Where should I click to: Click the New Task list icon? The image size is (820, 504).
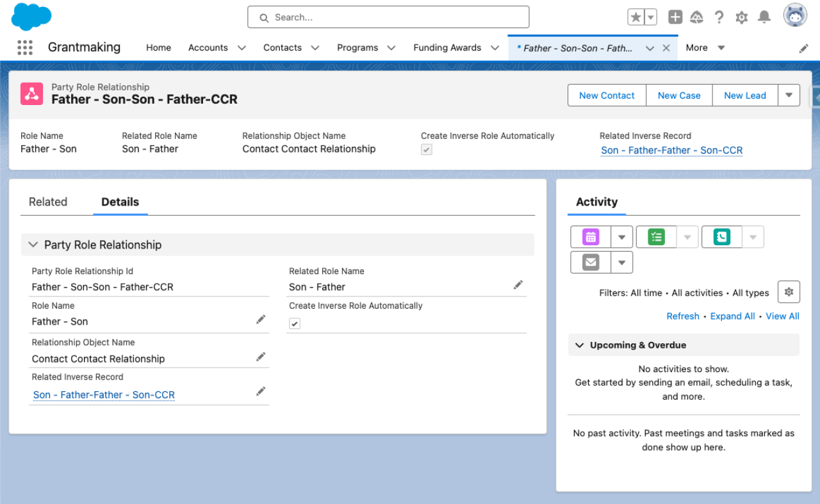(x=656, y=237)
